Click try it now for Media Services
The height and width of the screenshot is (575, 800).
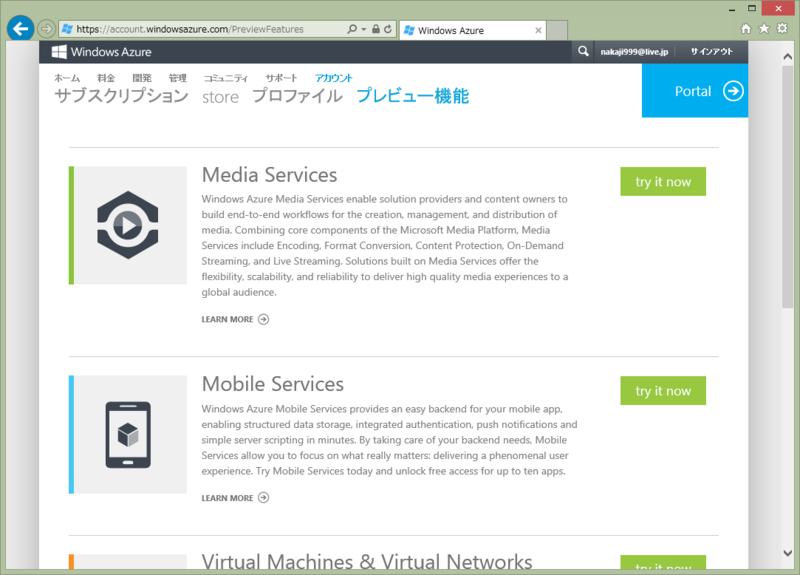(663, 182)
